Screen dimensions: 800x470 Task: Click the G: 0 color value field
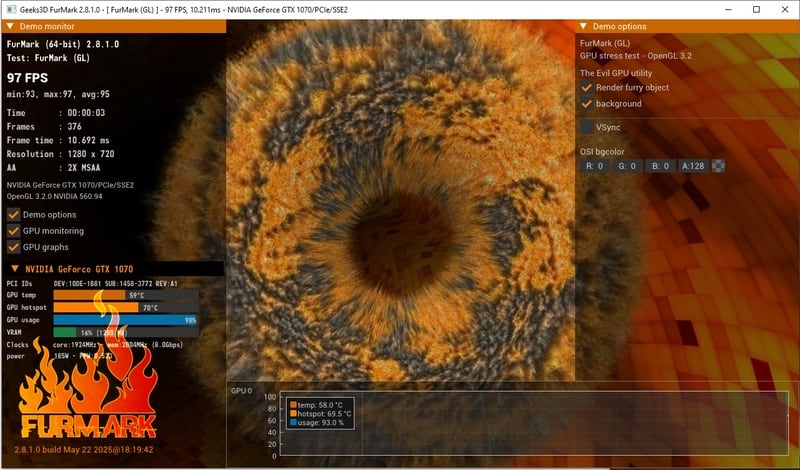tap(628, 166)
